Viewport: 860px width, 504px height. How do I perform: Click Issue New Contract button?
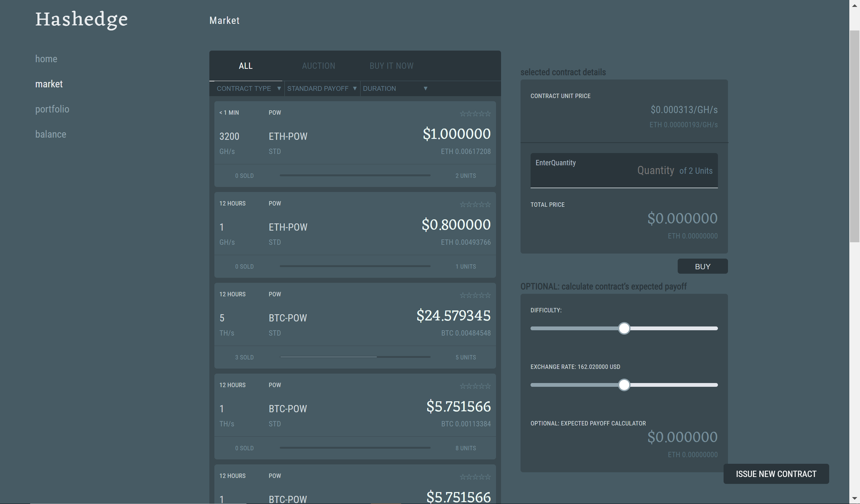776,474
